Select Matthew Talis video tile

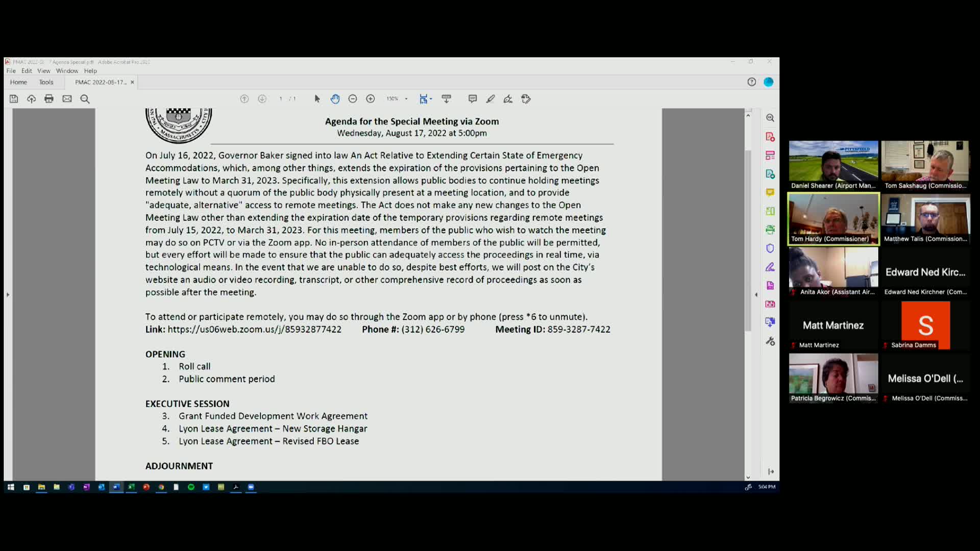(x=925, y=219)
